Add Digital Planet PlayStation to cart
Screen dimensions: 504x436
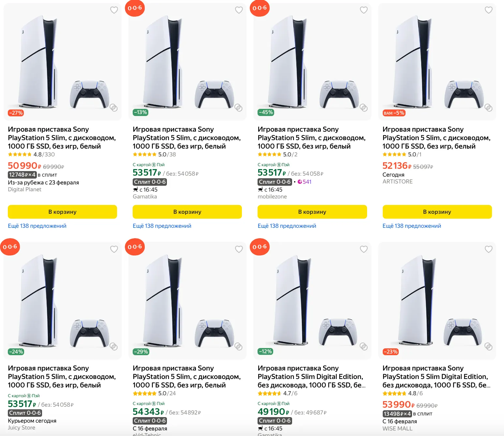pos(62,212)
